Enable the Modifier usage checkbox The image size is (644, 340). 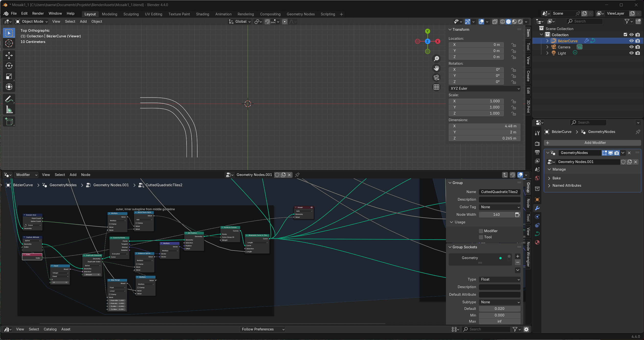[x=481, y=231]
